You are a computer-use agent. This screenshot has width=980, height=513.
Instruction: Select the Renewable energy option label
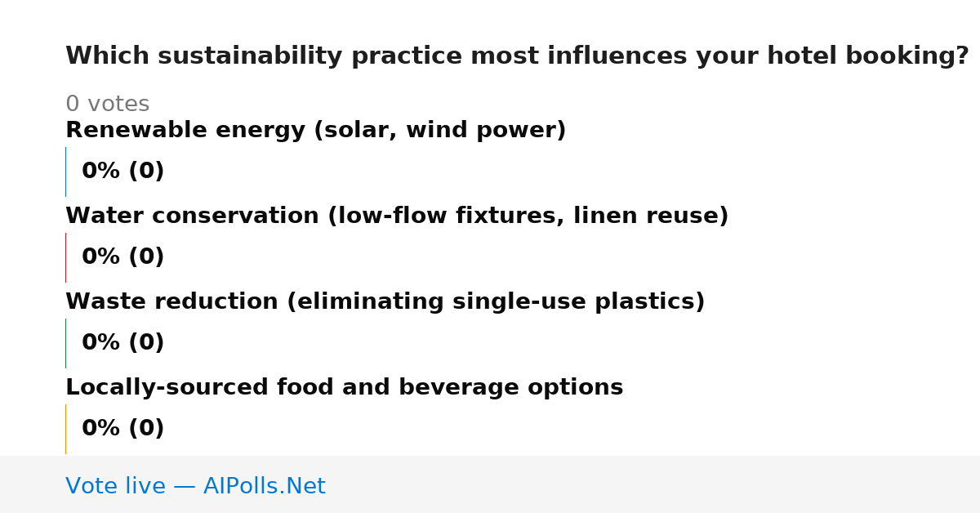(315, 131)
